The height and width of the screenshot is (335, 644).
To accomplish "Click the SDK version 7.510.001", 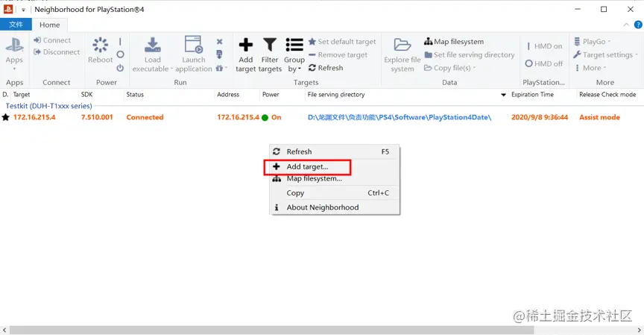I will (97, 117).
